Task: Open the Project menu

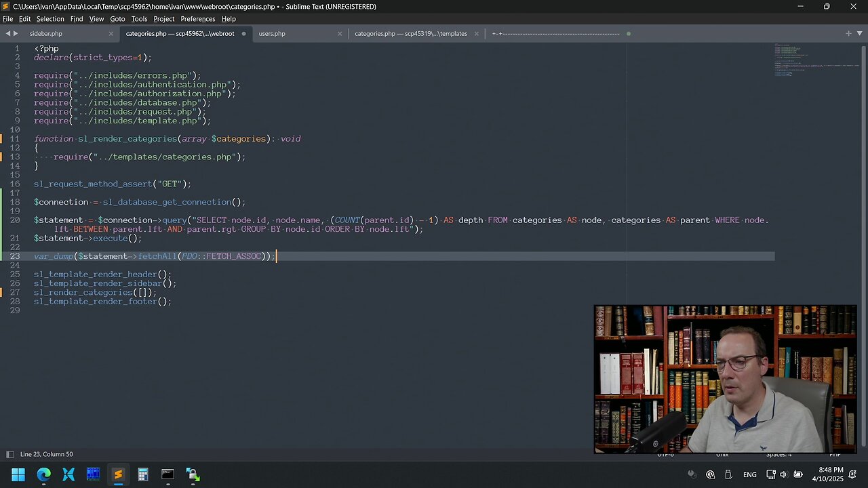Action: click(x=163, y=19)
